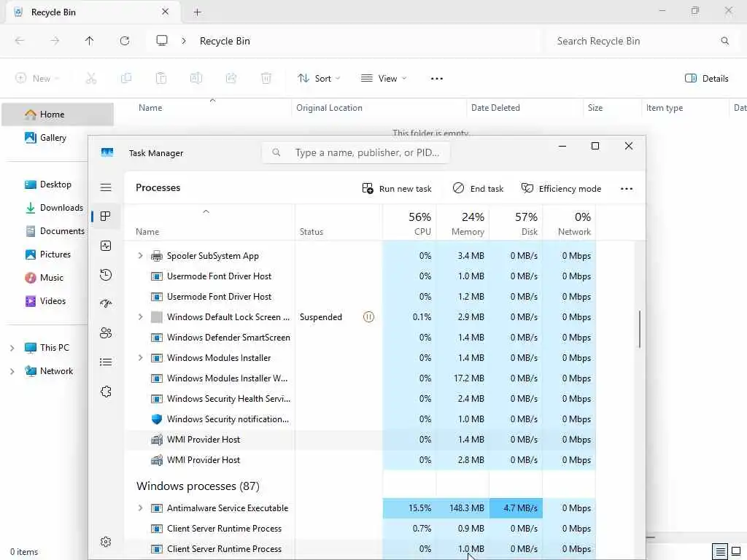Click Cut icon in Explorer toolbar
This screenshot has width=747, height=560.
pos(91,79)
